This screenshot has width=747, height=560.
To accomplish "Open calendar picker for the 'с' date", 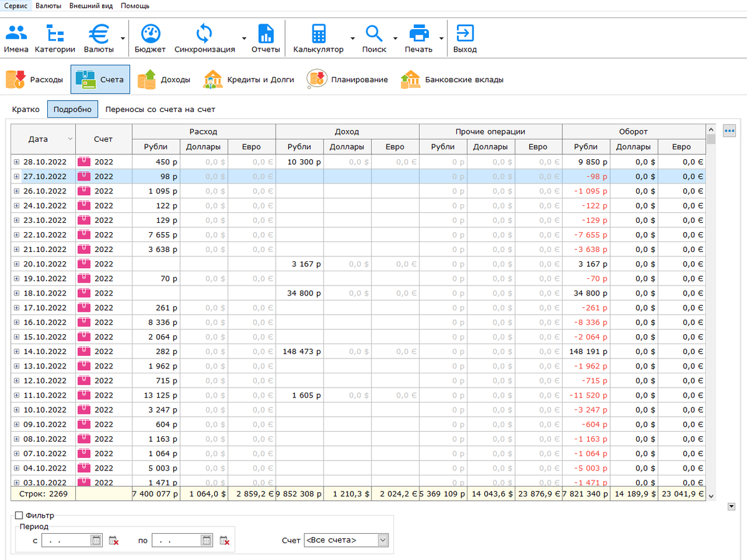I will point(96,541).
